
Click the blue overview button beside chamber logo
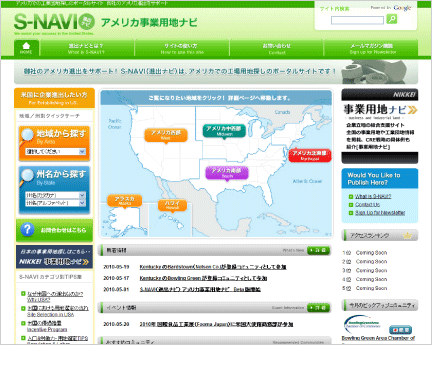(x=400, y=330)
